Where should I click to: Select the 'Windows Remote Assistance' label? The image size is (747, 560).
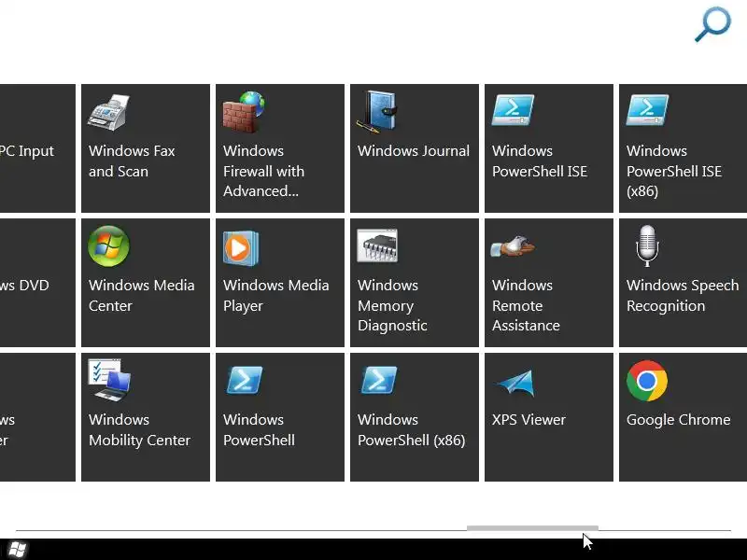[x=526, y=305]
